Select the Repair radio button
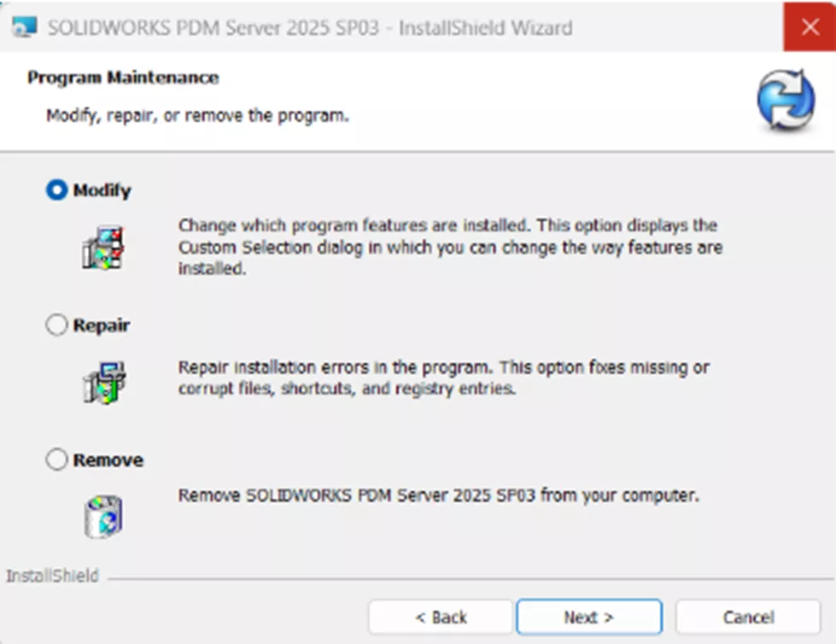This screenshot has height=644, width=836. click(x=56, y=325)
